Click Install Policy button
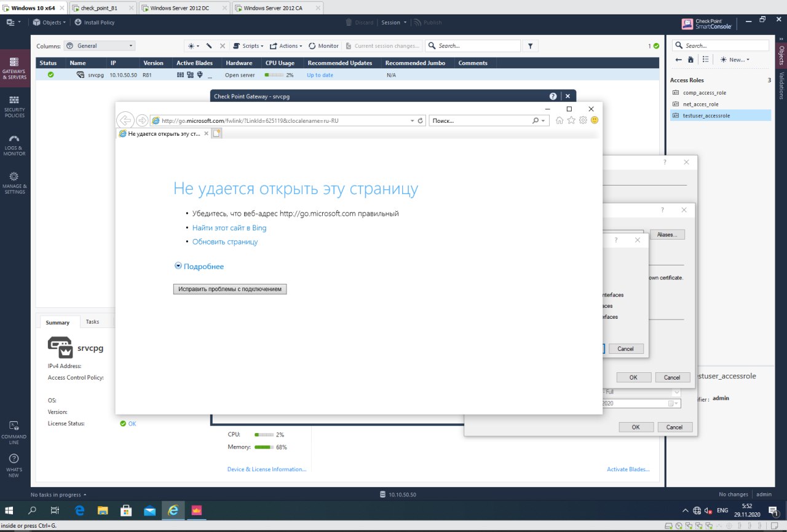The image size is (787, 532). coord(95,23)
